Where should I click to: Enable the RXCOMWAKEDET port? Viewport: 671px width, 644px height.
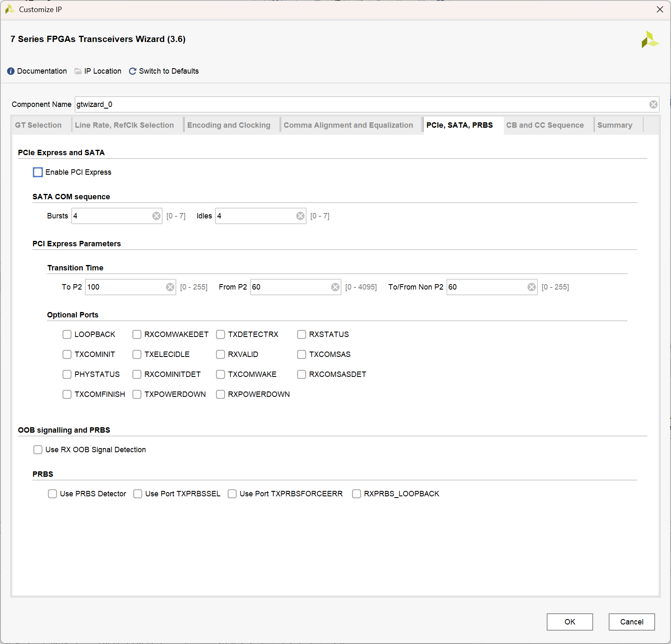[x=137, y=334]
